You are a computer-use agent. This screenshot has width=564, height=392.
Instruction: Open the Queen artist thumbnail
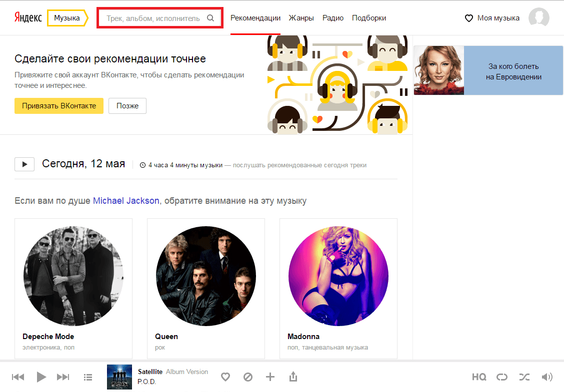(x=206, y=276)
